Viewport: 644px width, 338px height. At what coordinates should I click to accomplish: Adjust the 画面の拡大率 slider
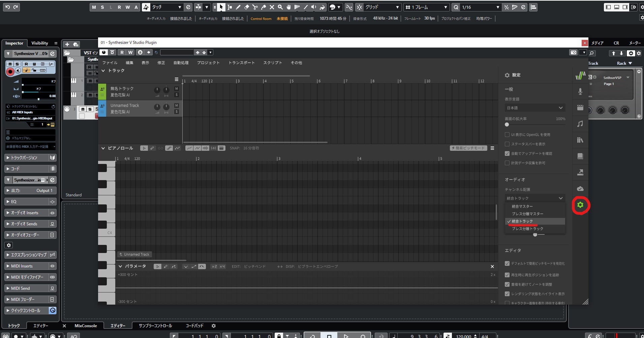pyautogui.click(x=507, y=124)
